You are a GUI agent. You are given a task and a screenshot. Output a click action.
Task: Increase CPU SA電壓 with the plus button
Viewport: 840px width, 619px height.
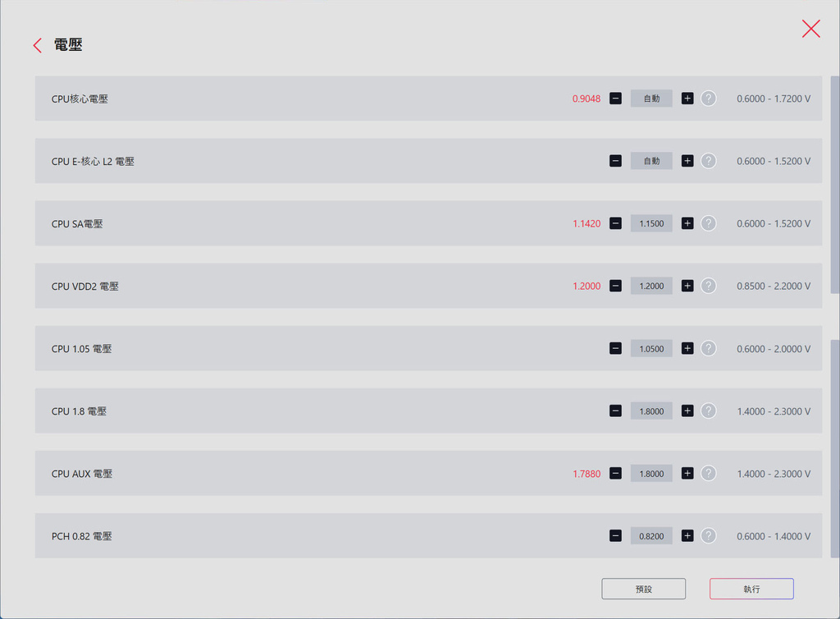click(x=687, y=223)
